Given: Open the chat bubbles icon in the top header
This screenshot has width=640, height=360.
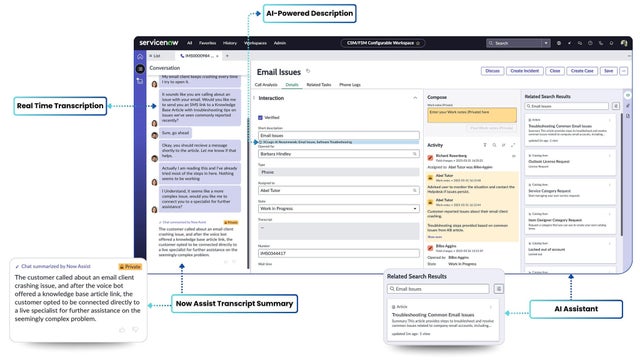Looking at the screenshot, I should point(580,43).
